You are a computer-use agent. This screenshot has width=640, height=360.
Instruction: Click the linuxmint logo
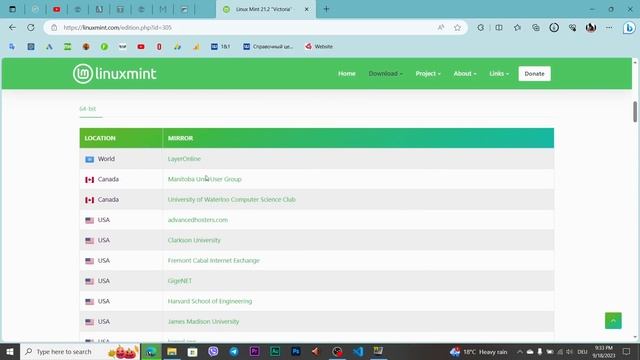click(114, 73)
